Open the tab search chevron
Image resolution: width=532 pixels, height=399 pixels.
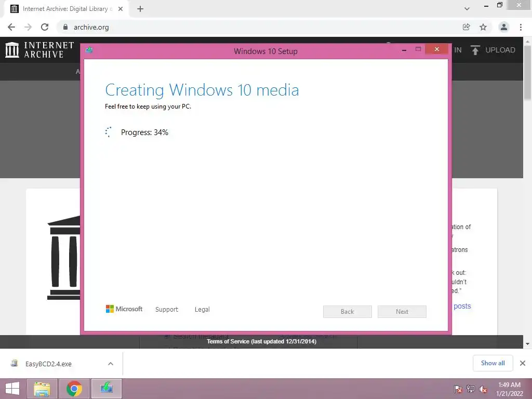pos(467,9)
